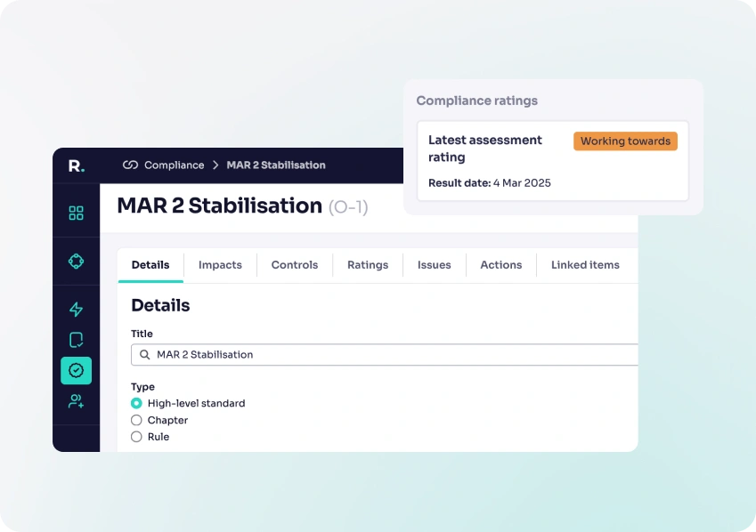The width and height of the screenshot is (756, 532).
Task: Choose the Chapter type option
Action: [136, 420]
